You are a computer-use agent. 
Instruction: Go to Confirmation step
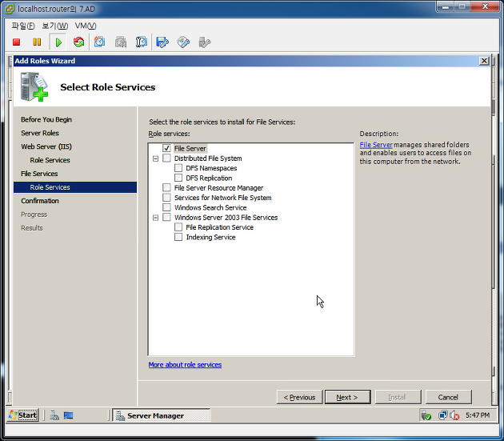pos(40,201)
